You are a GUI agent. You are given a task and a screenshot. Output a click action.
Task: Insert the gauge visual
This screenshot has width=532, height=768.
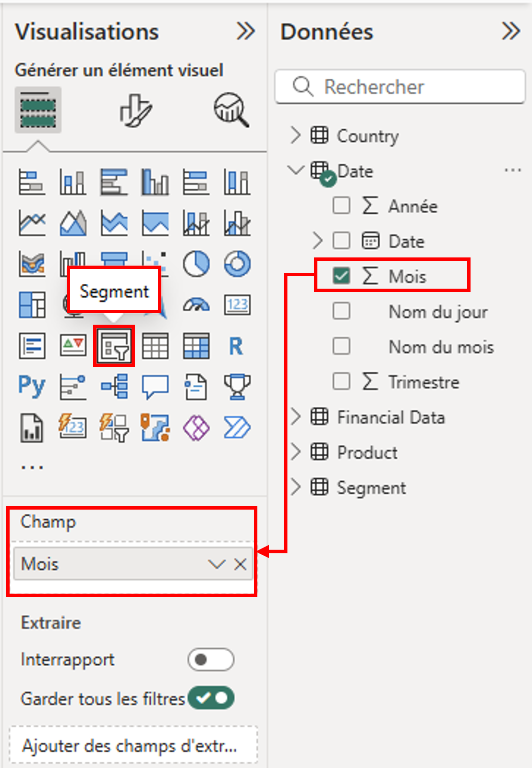(196, 305)
